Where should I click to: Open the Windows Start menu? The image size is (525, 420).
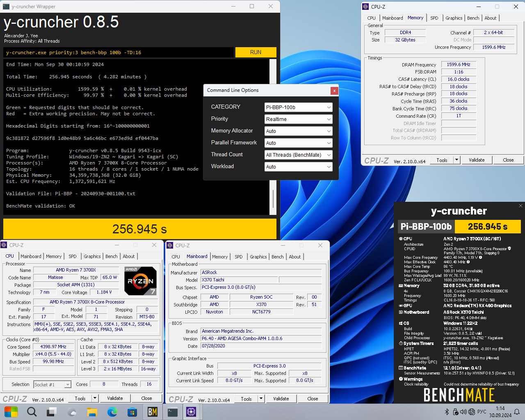11,411
